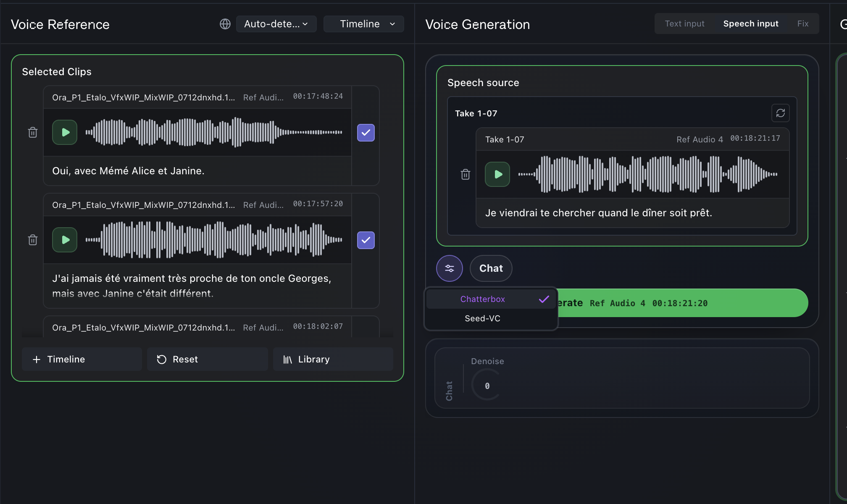Uncheck the 00:17:57:20 clip checkbox

(366, 240)
